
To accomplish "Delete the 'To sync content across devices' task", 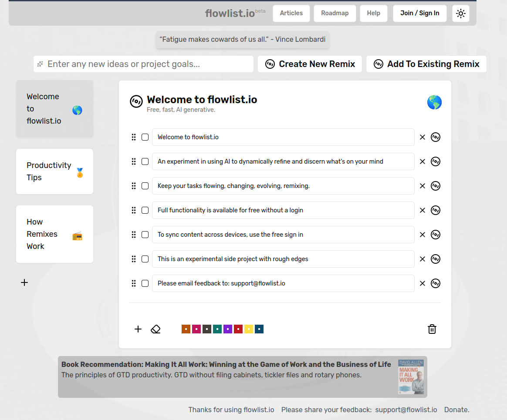I will [x=422, y=235].
